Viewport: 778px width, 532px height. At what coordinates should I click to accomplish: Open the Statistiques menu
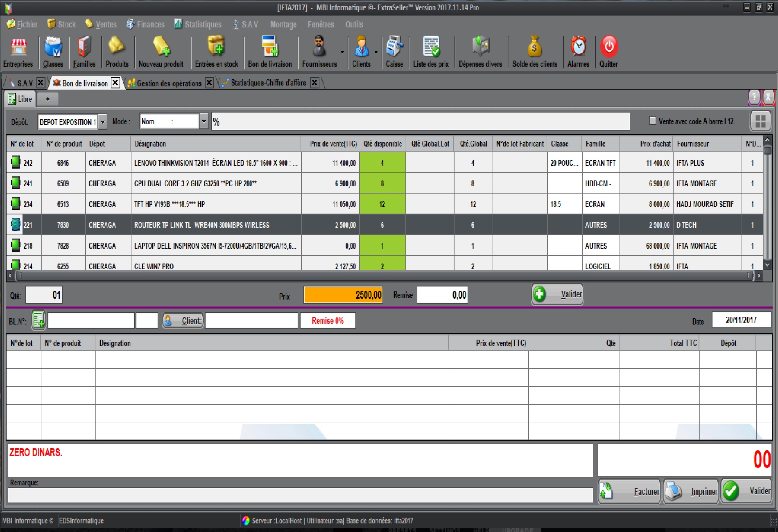(x=198, y=24)
